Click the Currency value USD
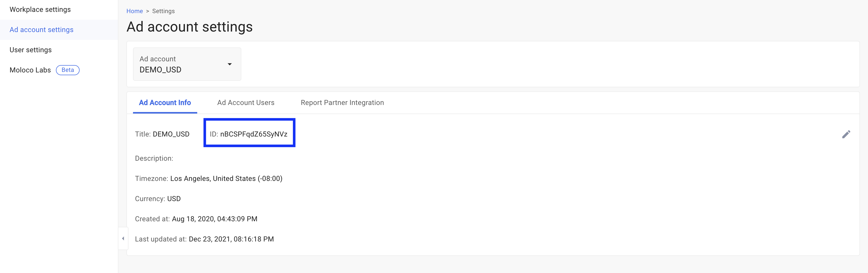 (174, 198)
